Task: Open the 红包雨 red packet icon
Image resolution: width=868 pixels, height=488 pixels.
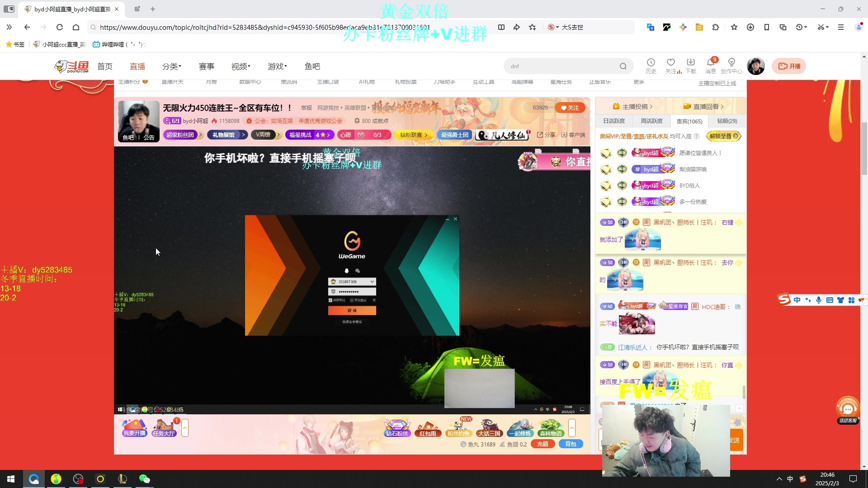Action: point(428,427)
